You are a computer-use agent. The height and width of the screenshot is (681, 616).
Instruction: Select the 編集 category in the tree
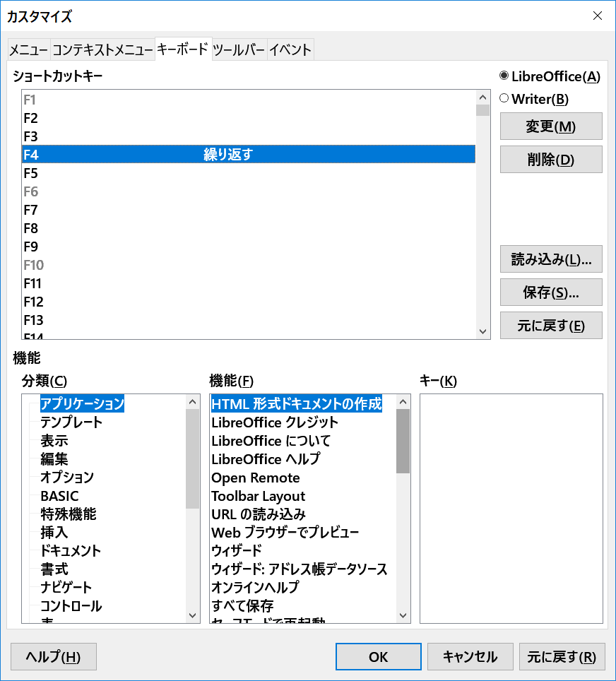(x=54, y=459)
